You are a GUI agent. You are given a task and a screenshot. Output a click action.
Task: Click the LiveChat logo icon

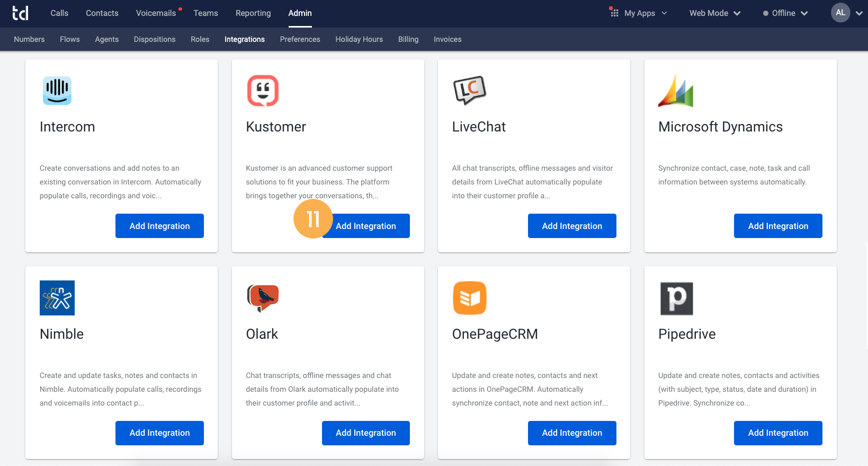[469, 90]
